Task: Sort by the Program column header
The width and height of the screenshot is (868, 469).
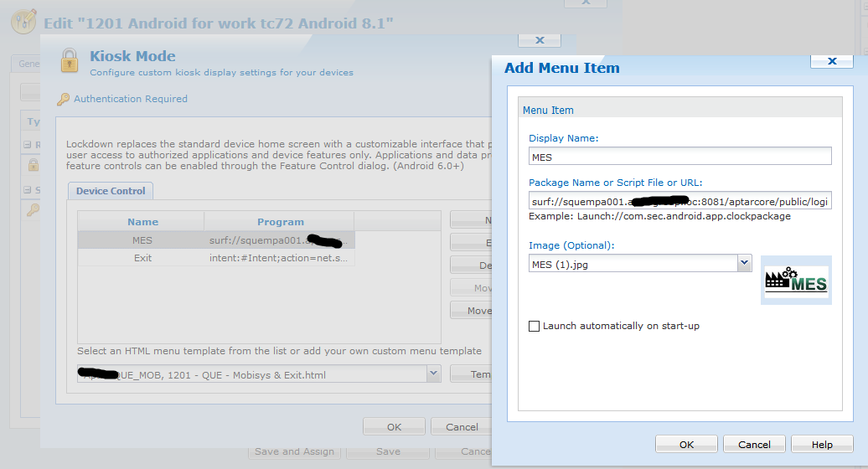Action: (x=280, y=222)
